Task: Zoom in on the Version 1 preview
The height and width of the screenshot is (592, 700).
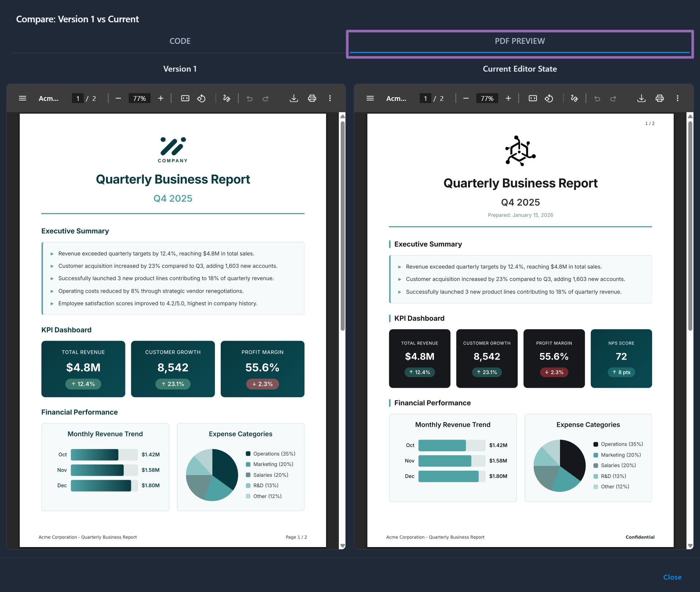Action: click(x=160, y=98)
